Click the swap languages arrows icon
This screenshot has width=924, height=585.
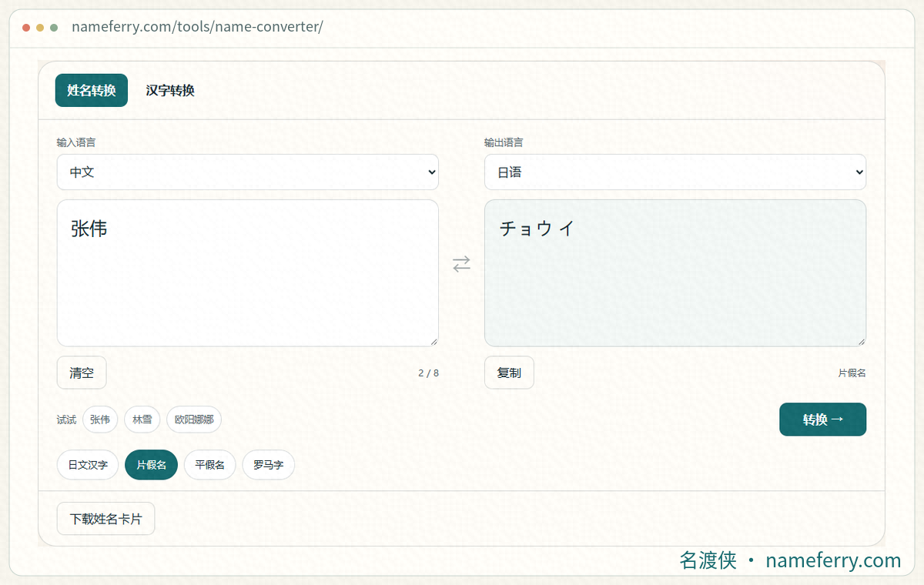tap(461, 264)
